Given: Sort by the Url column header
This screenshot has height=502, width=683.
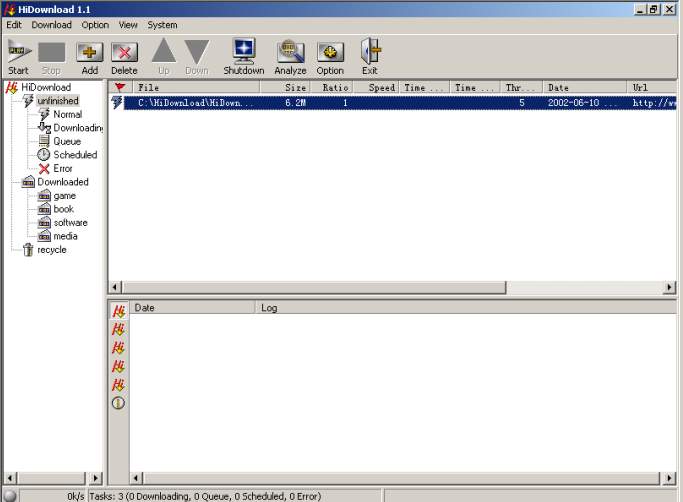Looking at the screenshot, I should pyautogui.click(x=652, y=88).
